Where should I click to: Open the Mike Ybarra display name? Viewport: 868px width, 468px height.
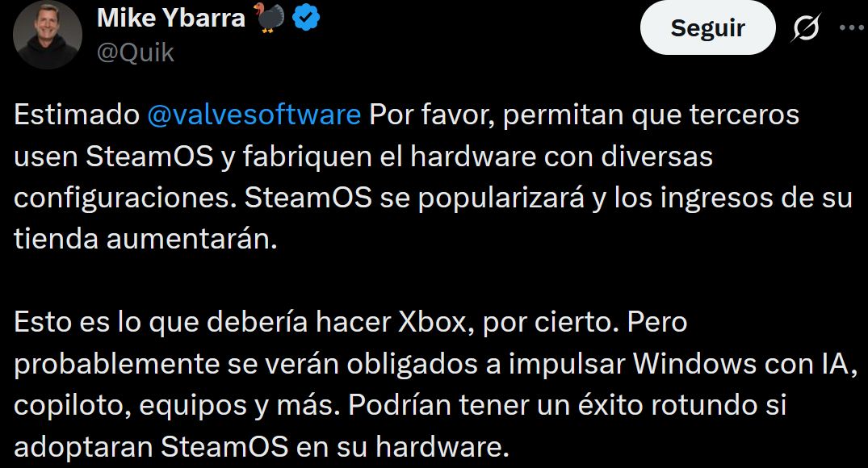coord(171,19)
